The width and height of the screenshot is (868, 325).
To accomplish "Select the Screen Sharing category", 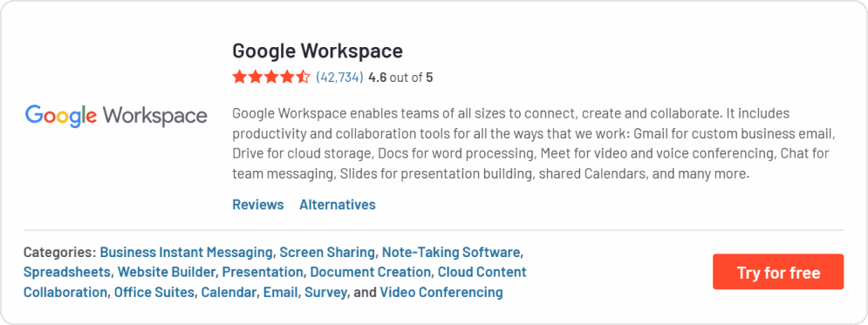I will pyautogui.click(x=327, y=253).
